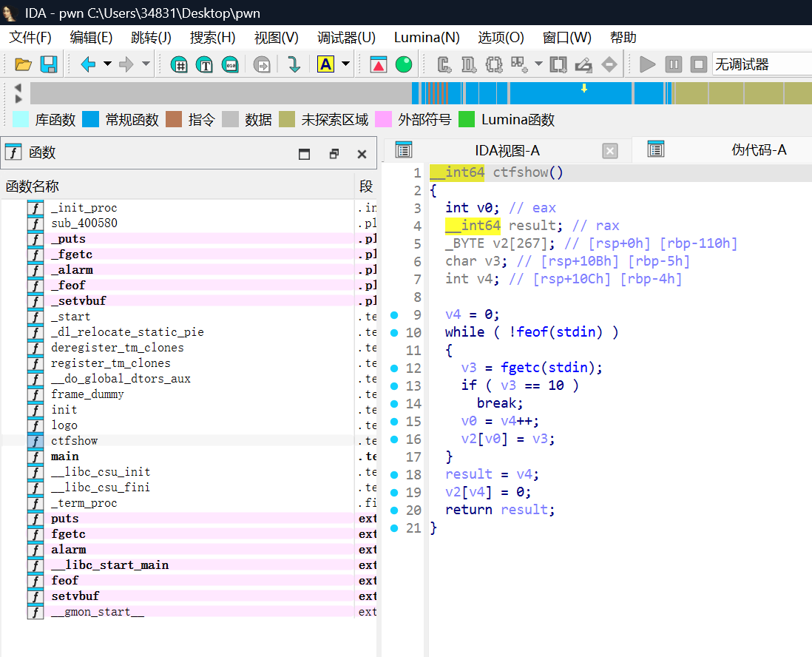Screen dimensions: 812x657
Task: Open the 帮助 menu
Action: pos(623,38)
